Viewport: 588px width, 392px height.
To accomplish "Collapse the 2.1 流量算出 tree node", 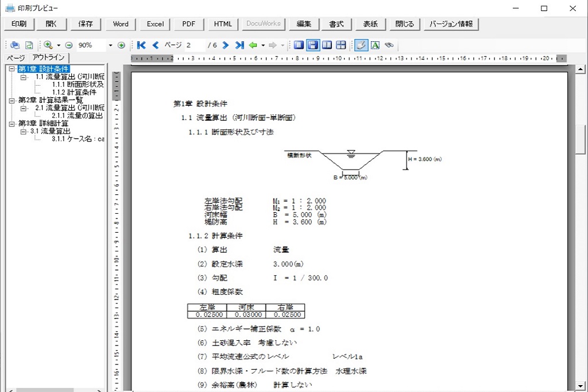I will tap(24, 109).
